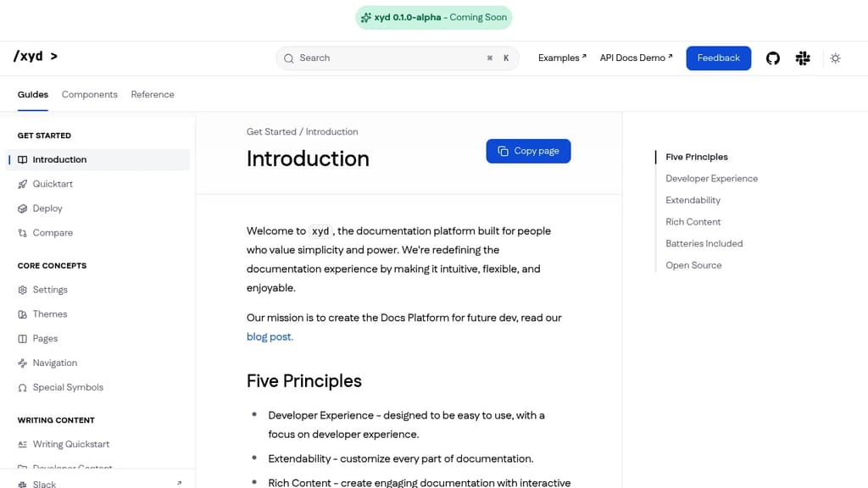The height and width of the screenshot is (488, 868).
Task: Click the Feedback button
Action: (x=718, y=58)
